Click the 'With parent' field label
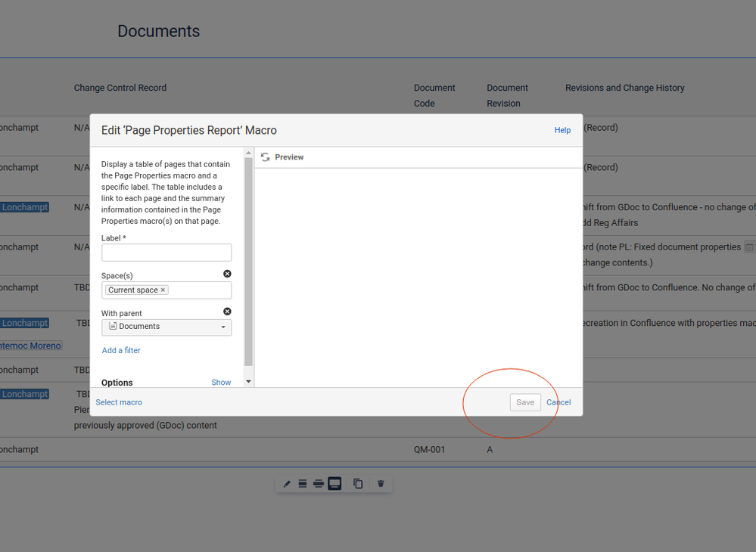The height and width of the screenshot is (552, 756). click(122, 313)
